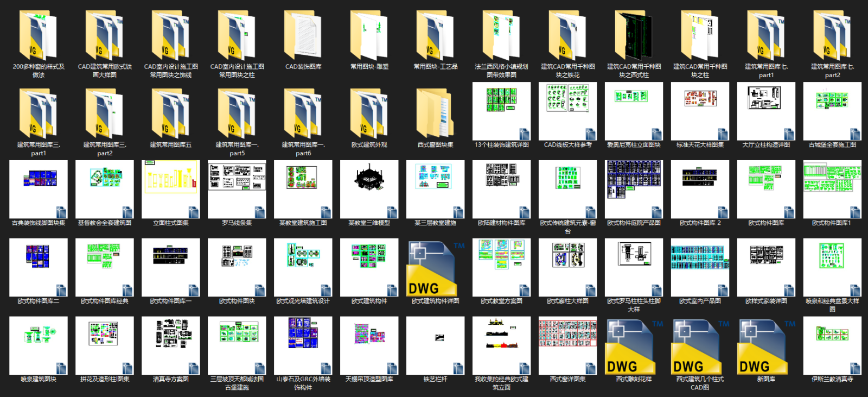Select the 古典装饰线脚图块集 thumbnail
This screenshot has height=397, width=868.
pos(38,190)
